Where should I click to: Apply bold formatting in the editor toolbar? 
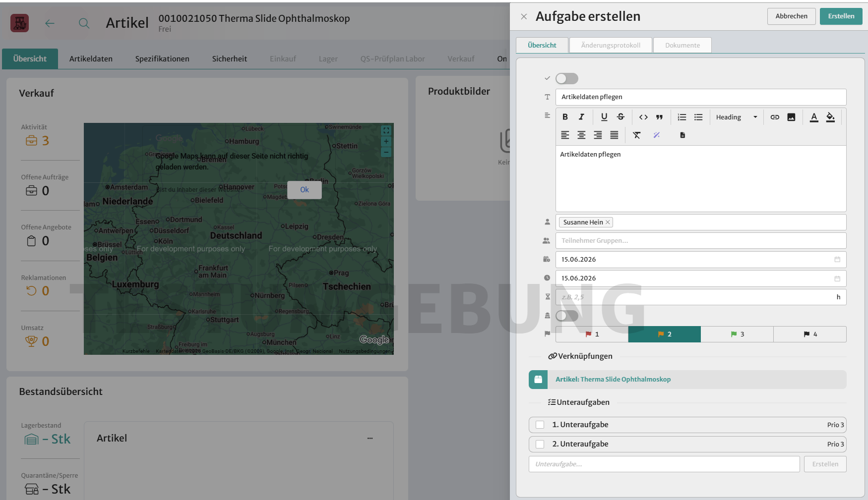click(x=565, y=117)
